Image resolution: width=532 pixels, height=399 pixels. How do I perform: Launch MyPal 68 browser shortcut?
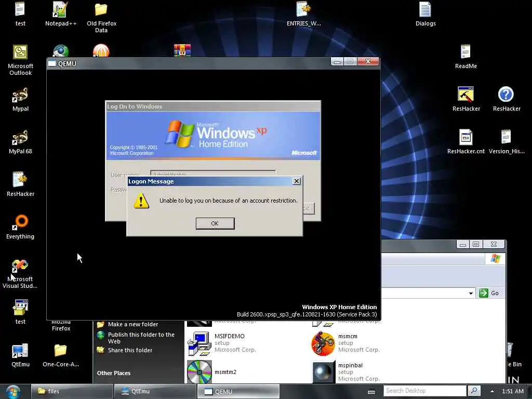click(20, 142)
